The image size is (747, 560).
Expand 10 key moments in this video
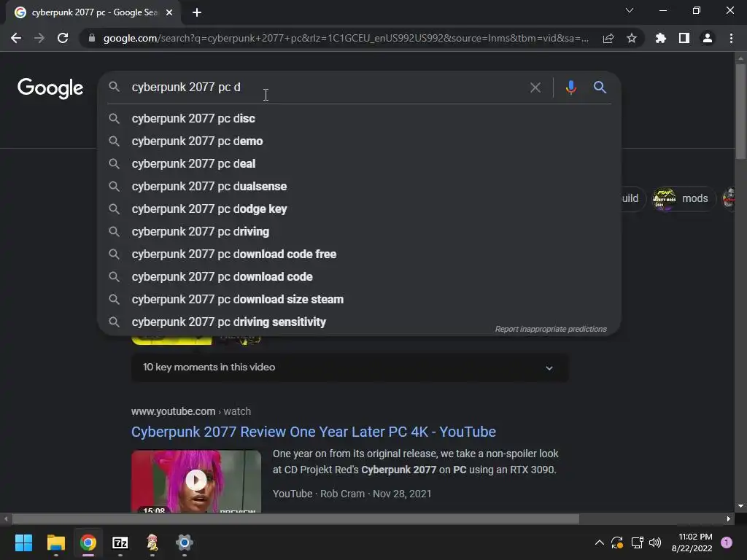click(349, 367)
